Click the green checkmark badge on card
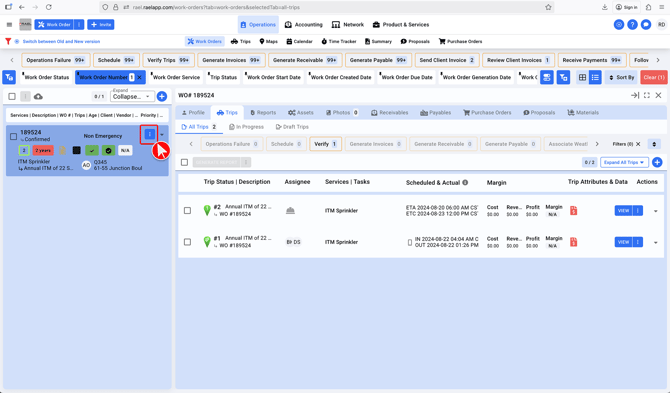 click(x=92, y=150)
